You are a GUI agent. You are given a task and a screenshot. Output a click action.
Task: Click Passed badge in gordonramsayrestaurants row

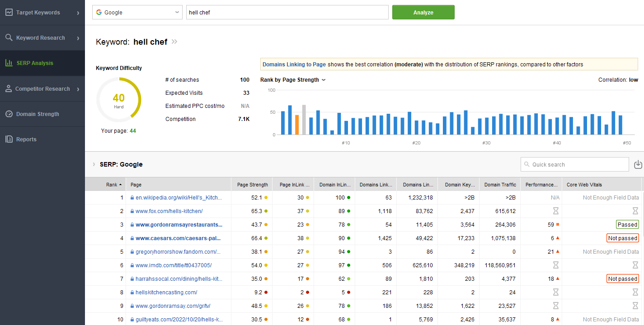[x=627, y=225]
